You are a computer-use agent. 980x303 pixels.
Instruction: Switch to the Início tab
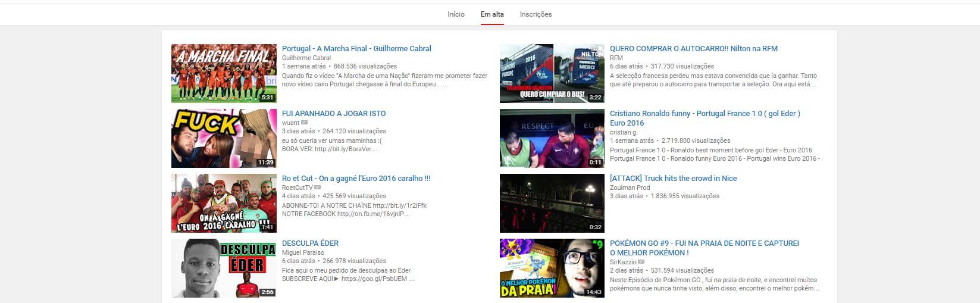coord(456,14)
